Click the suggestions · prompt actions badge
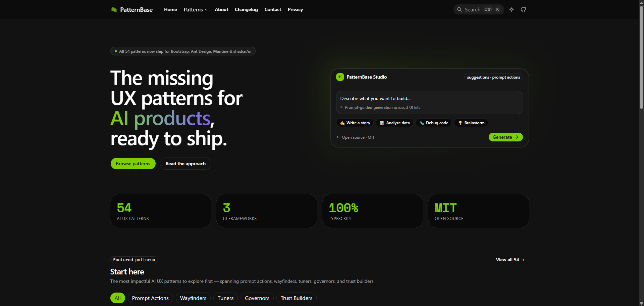This screenshot has height=306, width=644. [493, 77]
